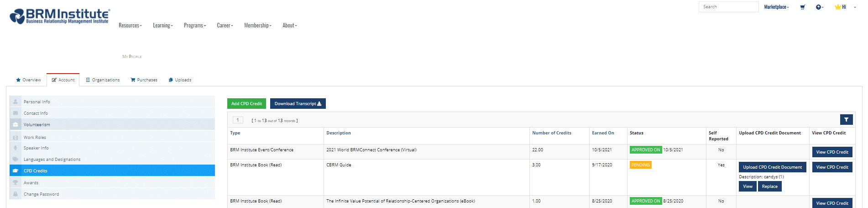Image resolution: width=868 pixels, height=208 pixels.
Task: Open the Purchases tab
Action: (x=144, y=80)
